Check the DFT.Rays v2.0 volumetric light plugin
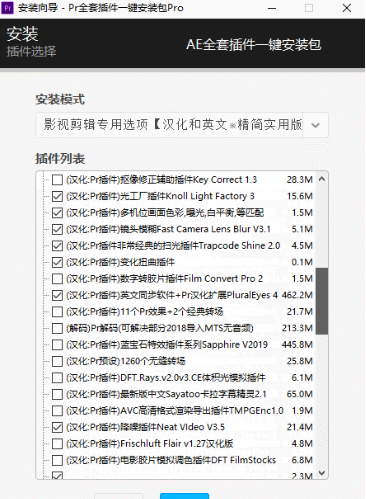This screenshot has height=499, width=366. coord(57,378)
